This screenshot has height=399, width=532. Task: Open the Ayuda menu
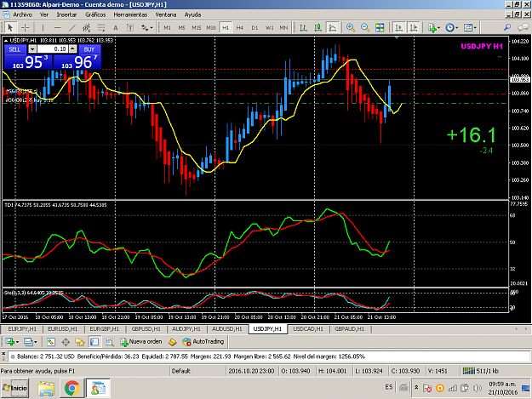[192, 14]
